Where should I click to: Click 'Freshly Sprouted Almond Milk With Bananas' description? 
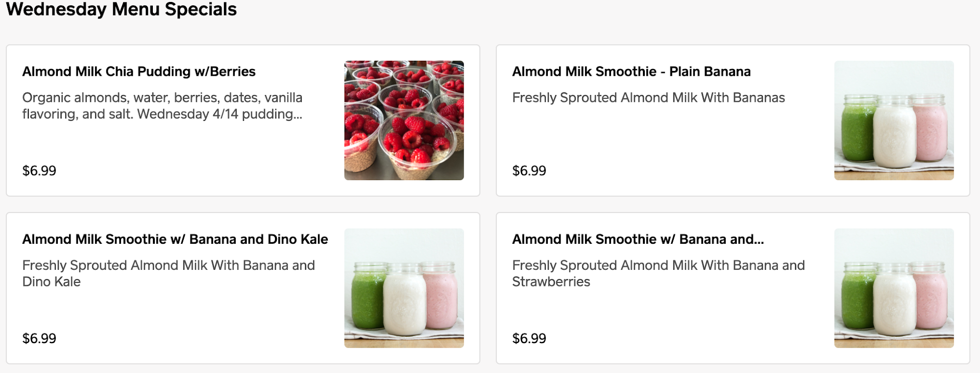click(648, 98)
